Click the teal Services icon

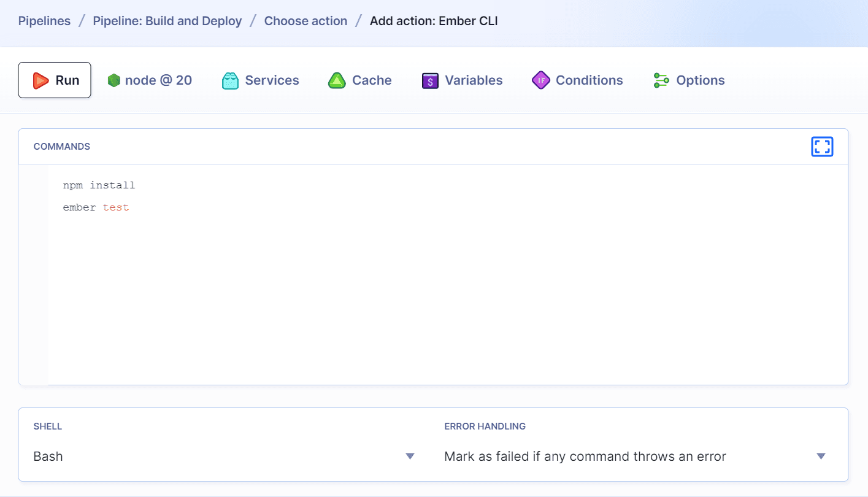point(229,80)
